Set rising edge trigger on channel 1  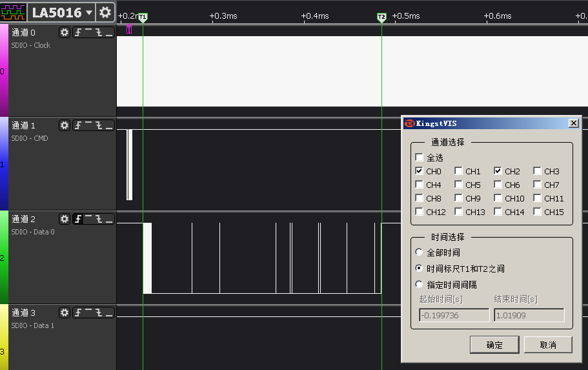pos(78,125)
